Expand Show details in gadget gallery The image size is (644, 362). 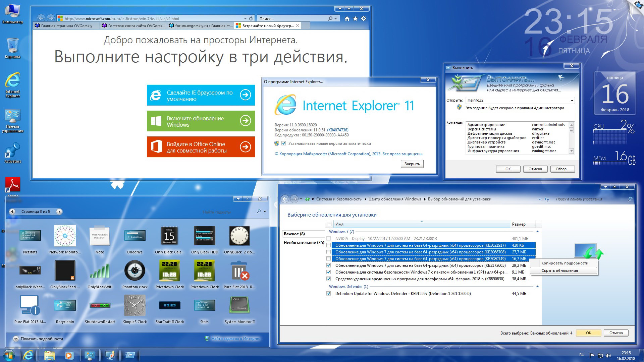[x=16, y=339]
